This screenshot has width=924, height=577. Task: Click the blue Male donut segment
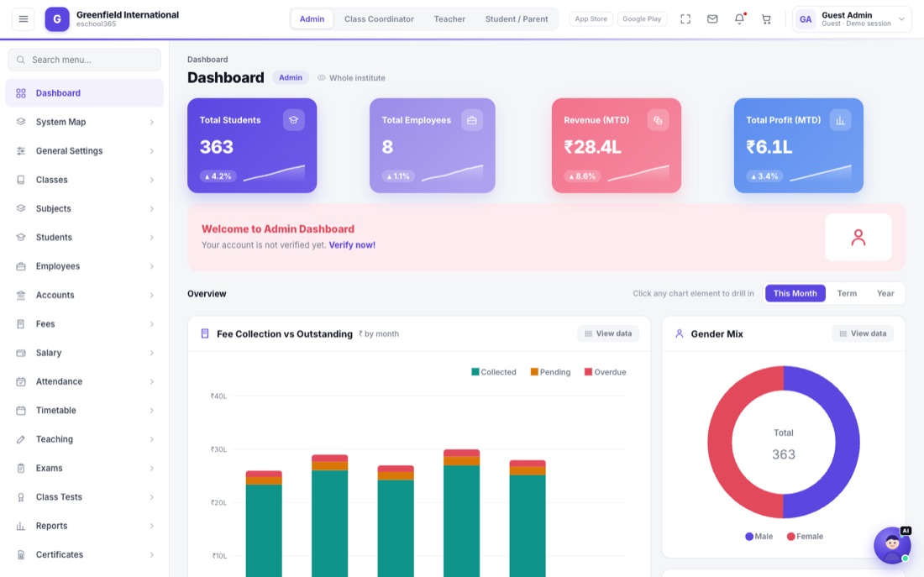coord(847,442)
